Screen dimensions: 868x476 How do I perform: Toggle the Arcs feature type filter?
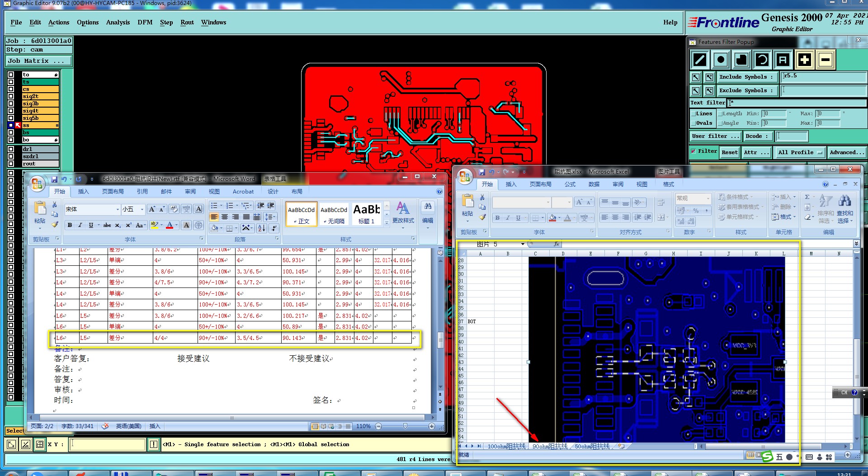tap(762, 60)
